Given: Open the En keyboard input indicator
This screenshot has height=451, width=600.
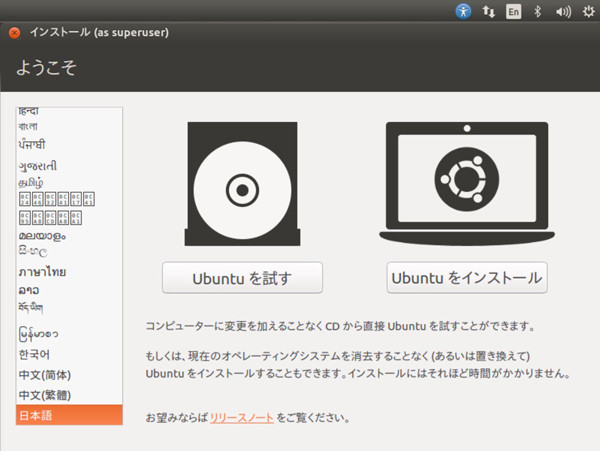Looking at the screenshot, I should coord(514,12).
